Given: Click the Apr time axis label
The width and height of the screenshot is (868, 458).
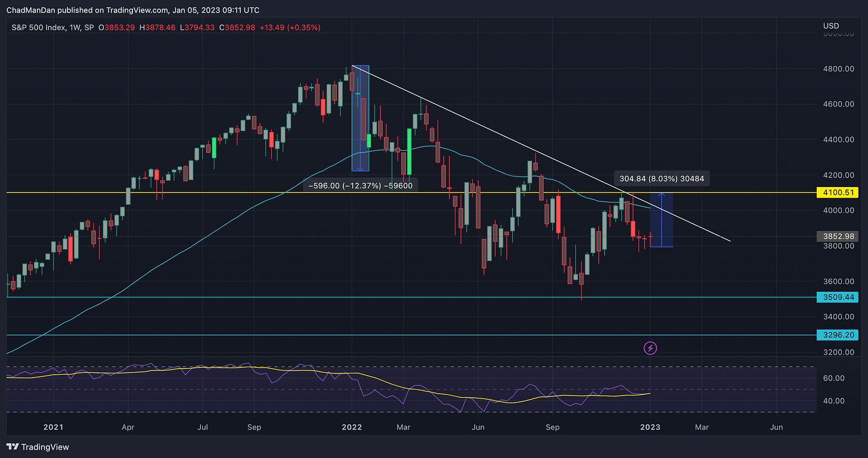Looking at the screenshot, I should pos(128,427).
